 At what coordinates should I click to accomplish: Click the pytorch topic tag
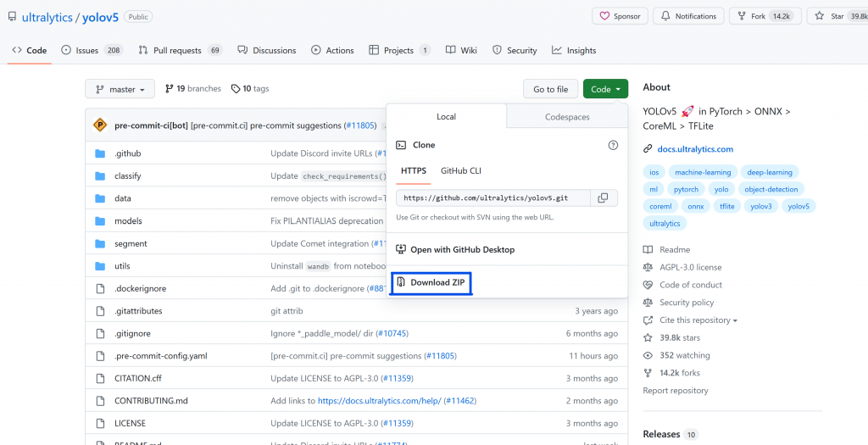(x=686, y=189)
